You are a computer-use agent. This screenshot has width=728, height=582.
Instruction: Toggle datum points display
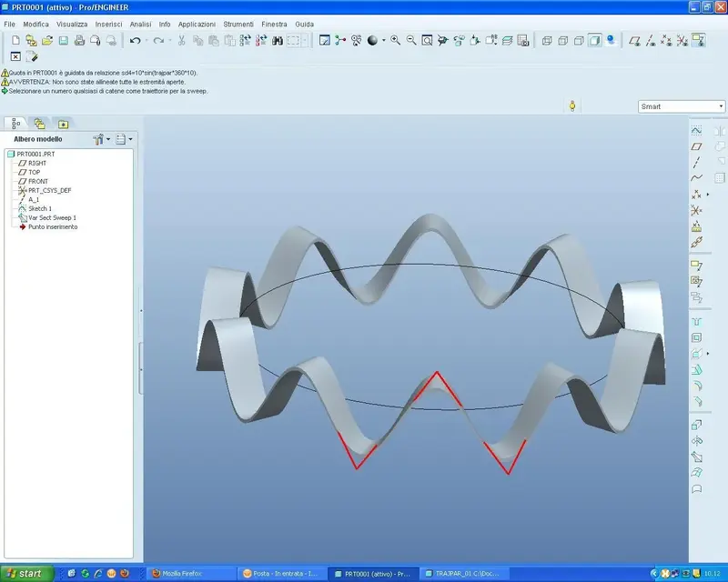click(x=666, y=40)
